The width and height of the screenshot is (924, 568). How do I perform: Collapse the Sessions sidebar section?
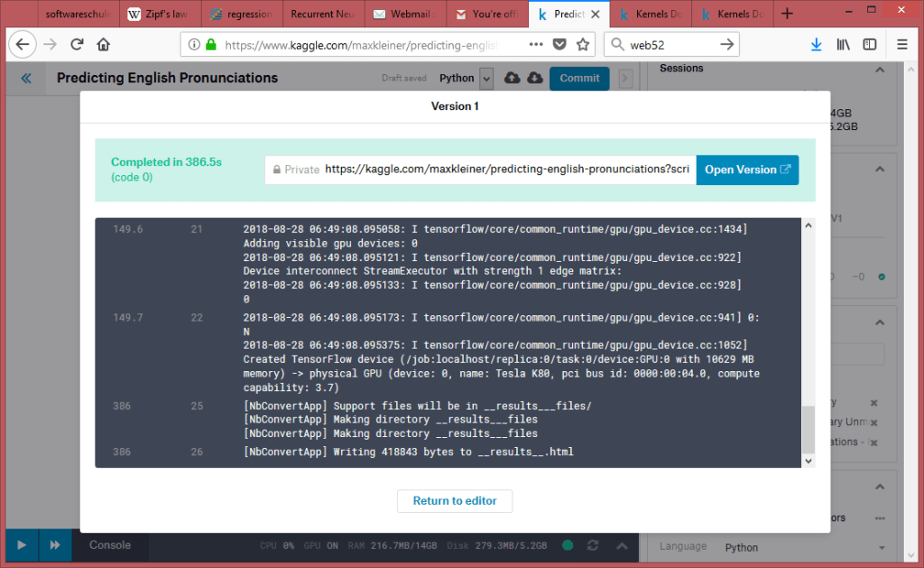881,70
